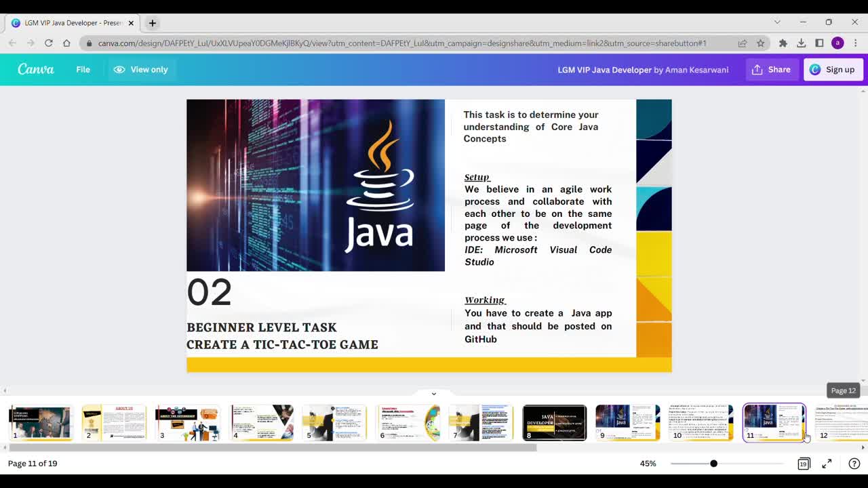Click the thumbnail strip horizontal scrollbar
Viewport: 868px width, 488px height.
[x=273, y=447]
